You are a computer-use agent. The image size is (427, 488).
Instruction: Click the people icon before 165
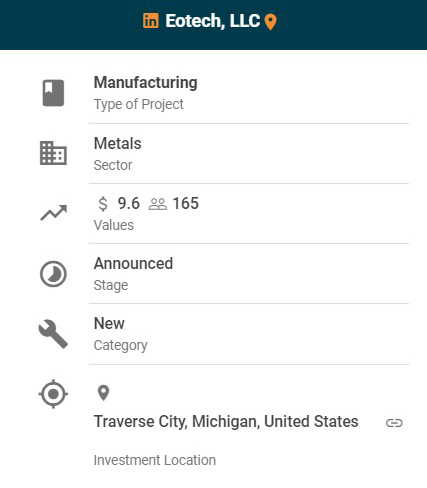[x=158, y=204]
